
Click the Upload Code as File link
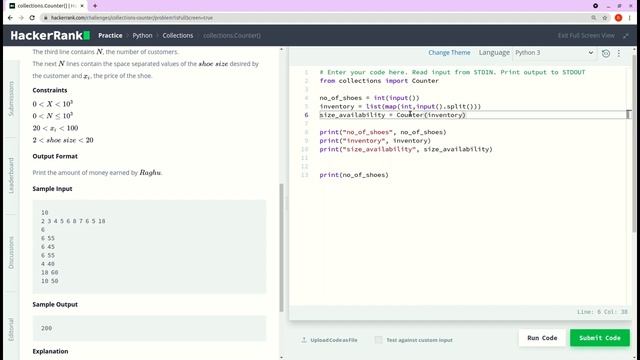coord(333,340)
